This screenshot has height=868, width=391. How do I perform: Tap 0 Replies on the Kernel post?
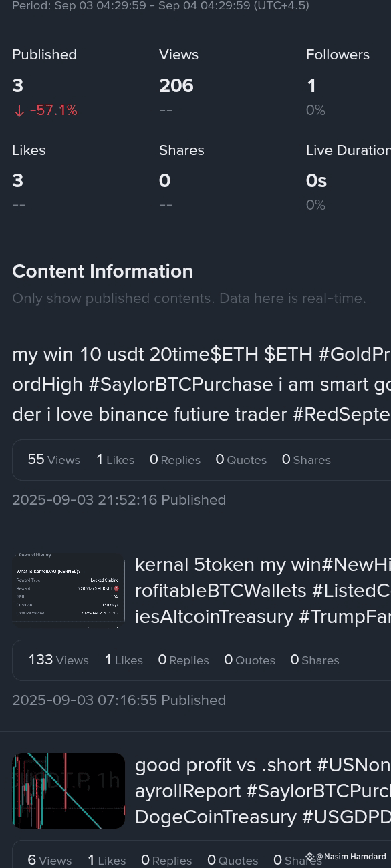183,660
